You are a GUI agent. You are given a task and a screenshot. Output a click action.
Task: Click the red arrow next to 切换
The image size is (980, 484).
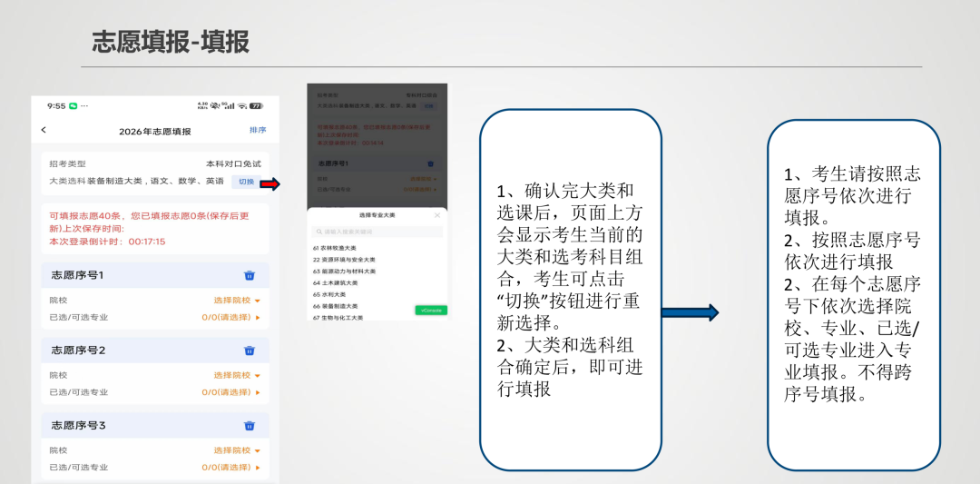[x=269, y=184]
